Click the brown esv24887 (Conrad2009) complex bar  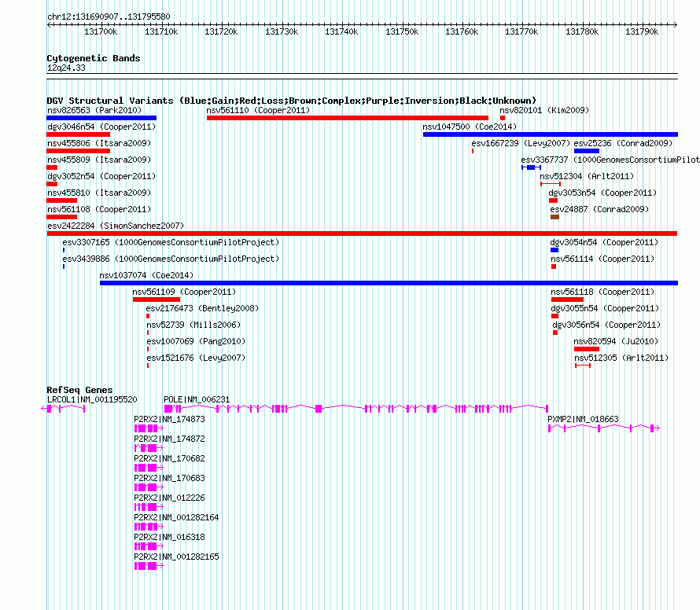pyautogui.click(x=555, y=217)
